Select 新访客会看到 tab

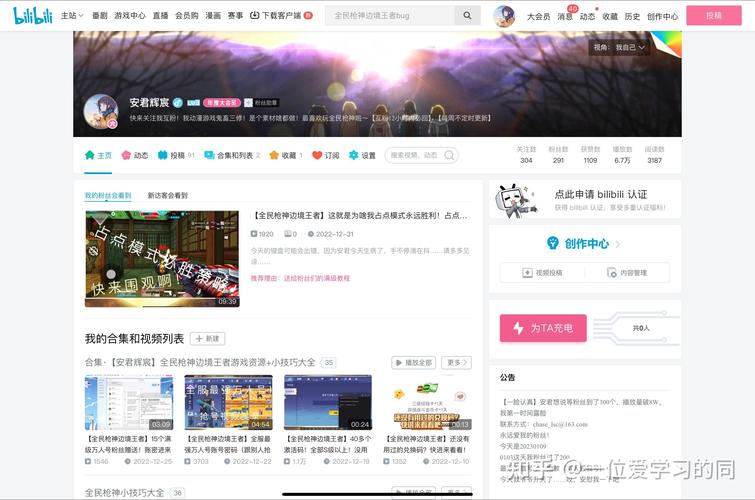tap(168, 196)
